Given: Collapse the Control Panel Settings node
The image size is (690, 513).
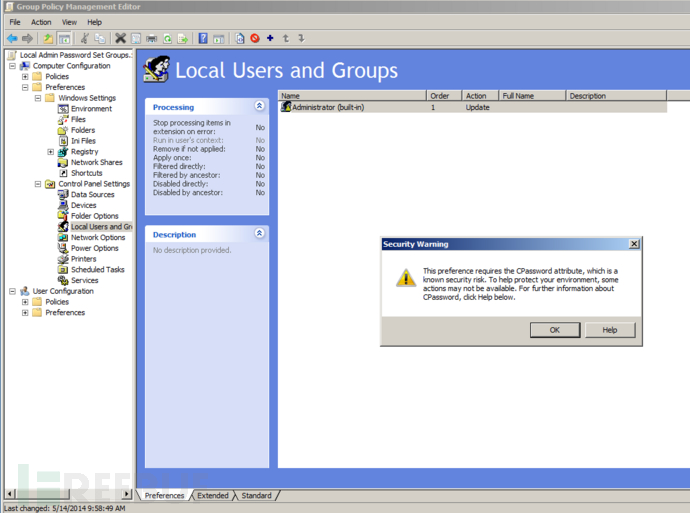Looking at the screenshot, I should click(38, 184).
